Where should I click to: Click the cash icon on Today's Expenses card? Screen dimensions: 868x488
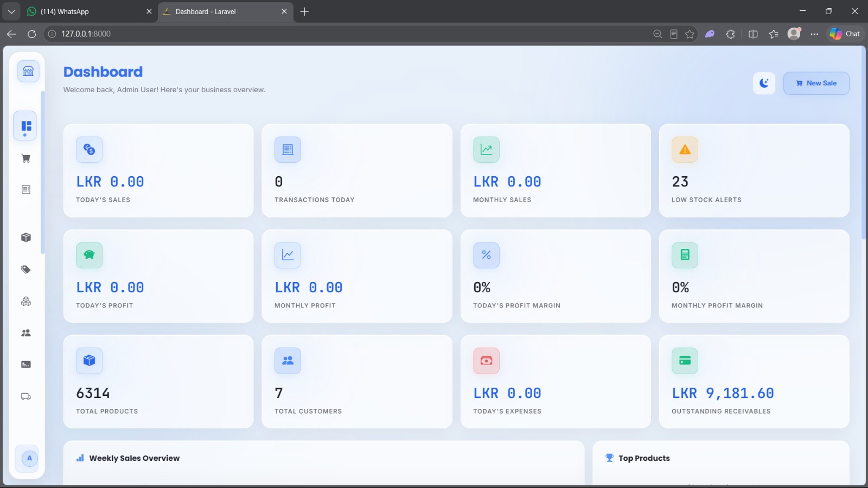pyautogui.click(x=486, y=361)
